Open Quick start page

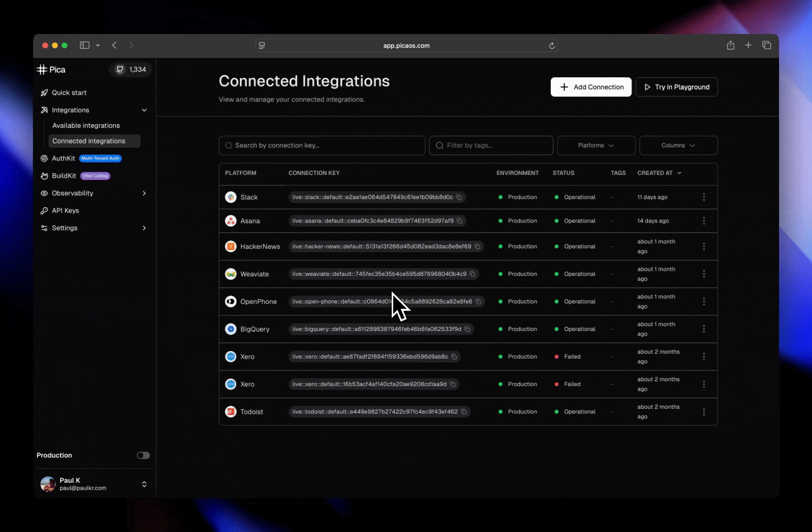(69, 93)
